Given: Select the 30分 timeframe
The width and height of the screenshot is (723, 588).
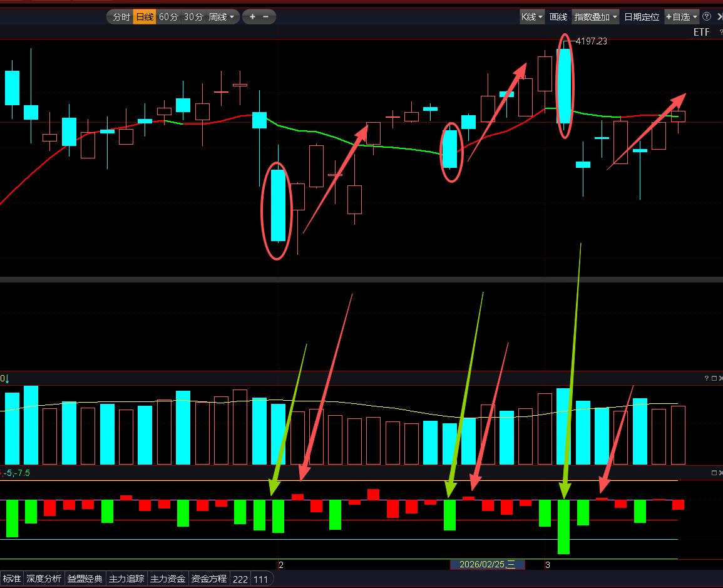Looking at the screenshot, I should 193,17.
